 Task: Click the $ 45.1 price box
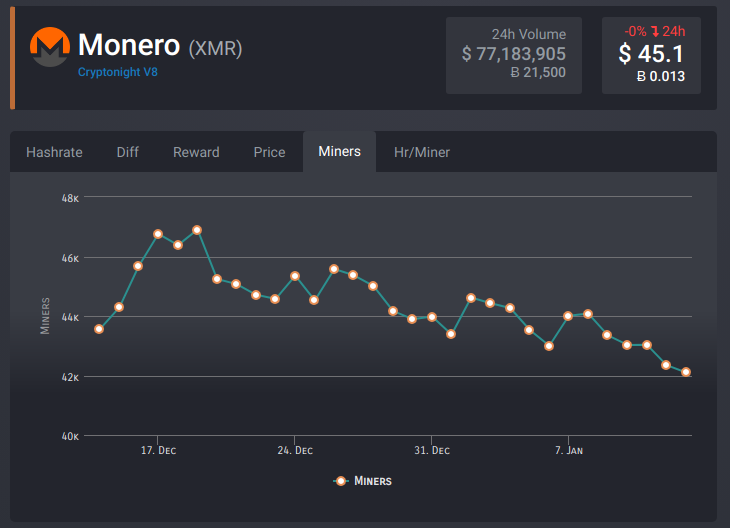coord(651,55)
